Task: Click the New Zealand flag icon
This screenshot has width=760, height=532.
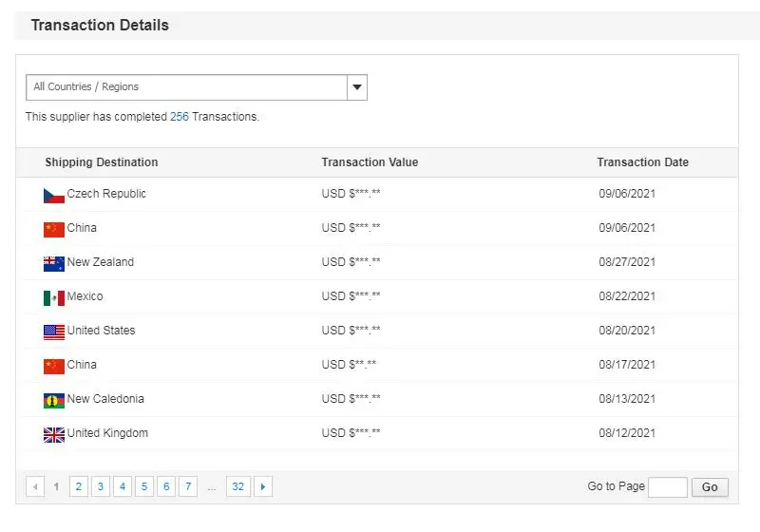Action: (x=54, y=263)
